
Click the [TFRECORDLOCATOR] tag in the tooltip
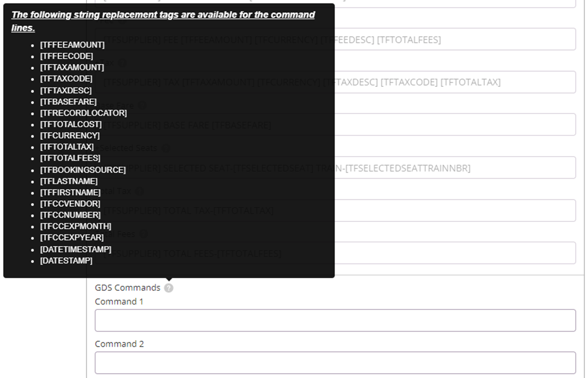coord(84,113)
